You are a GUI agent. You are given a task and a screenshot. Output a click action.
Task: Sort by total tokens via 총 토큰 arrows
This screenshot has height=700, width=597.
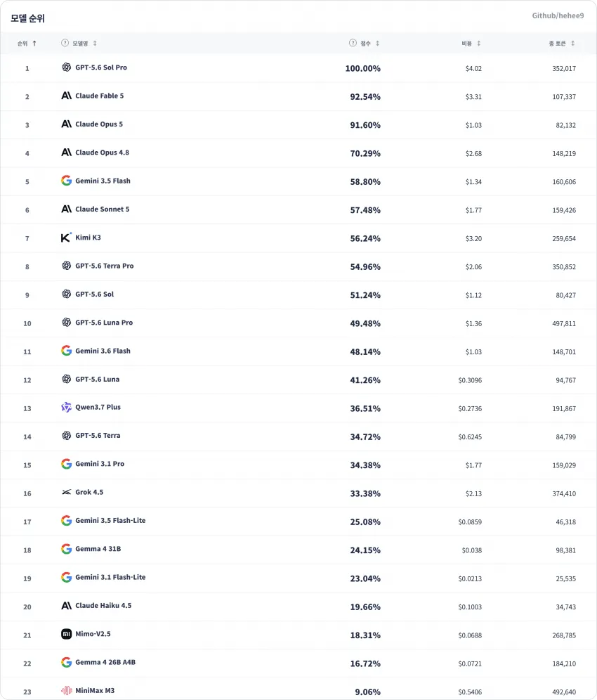coord(572,44)
